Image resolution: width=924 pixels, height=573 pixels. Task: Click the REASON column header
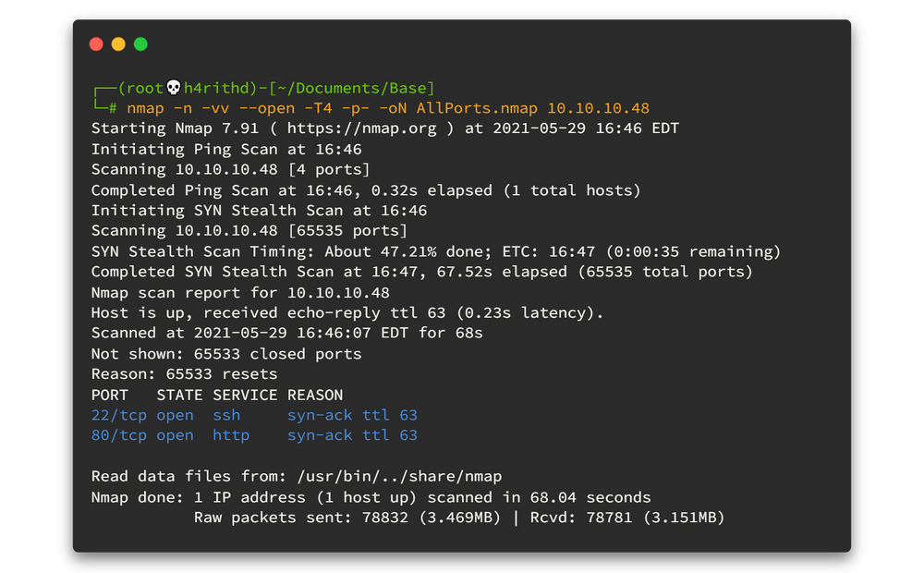coord(315,395)
